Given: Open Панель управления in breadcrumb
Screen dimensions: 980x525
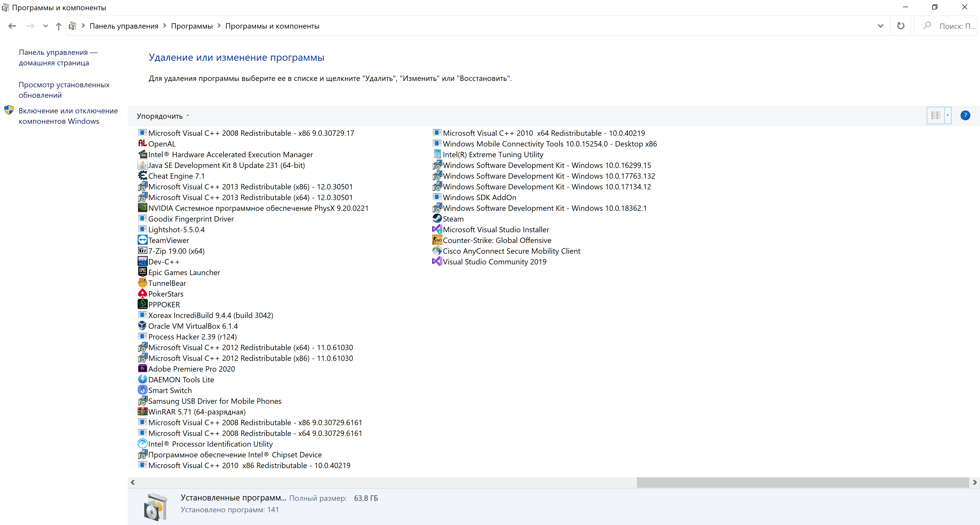Looking at the screenshot, I should (124, 26).
